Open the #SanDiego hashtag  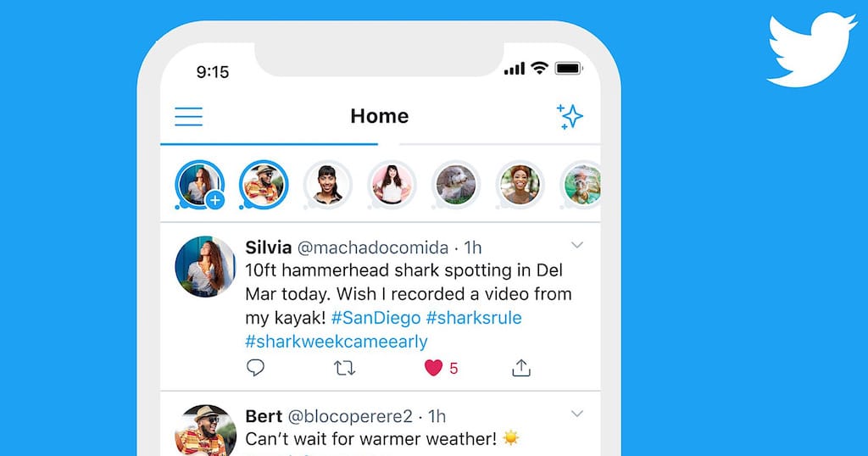(x=376, y=318)
